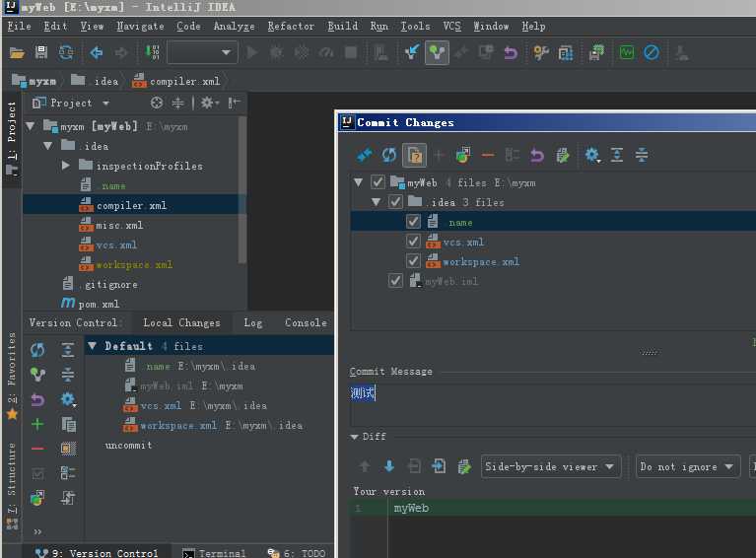
Task: Open the Project view selector dropdown
Action: point(71,104)
